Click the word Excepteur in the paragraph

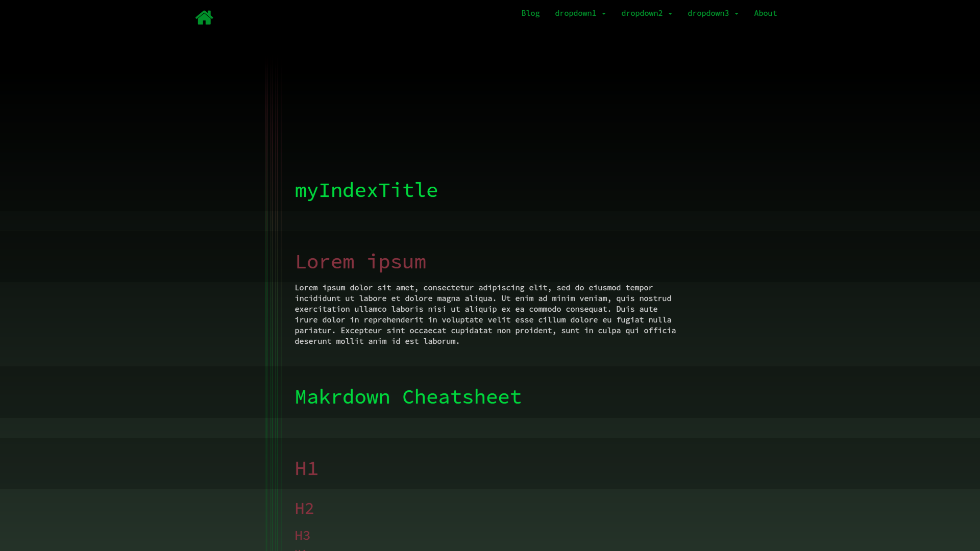pyautogui.click(x=361, y=331)
